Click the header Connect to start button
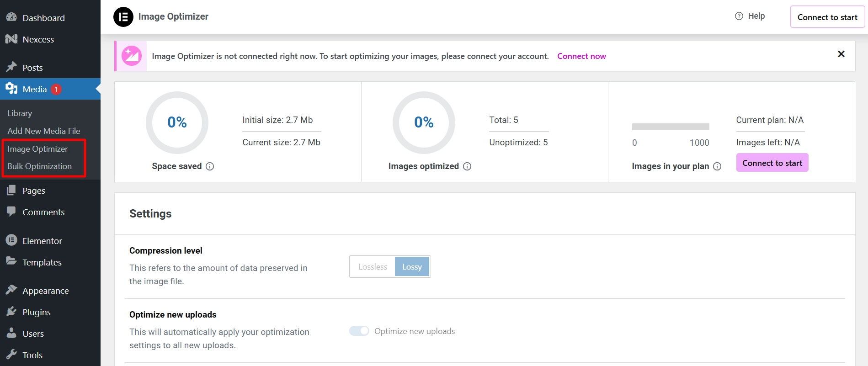Screen dimensions: 868x366 click(827, 17)
